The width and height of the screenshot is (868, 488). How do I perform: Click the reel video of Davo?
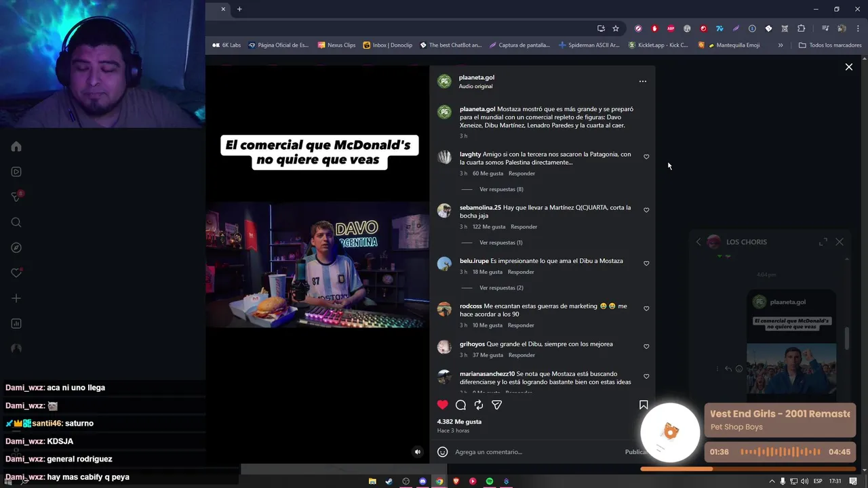317,264
